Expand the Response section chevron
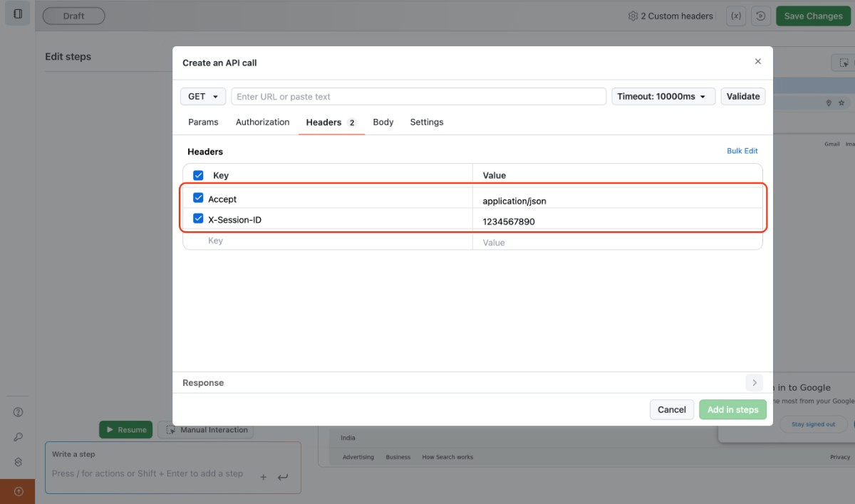 coord(754,383)
